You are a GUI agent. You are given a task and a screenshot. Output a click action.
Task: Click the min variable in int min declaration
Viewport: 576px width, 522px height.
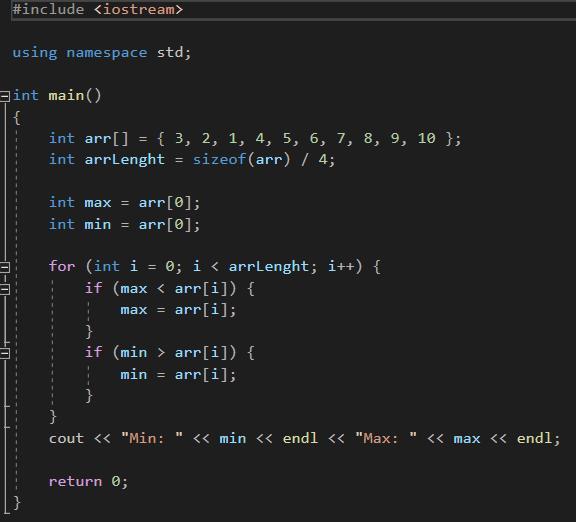[98, 224]
